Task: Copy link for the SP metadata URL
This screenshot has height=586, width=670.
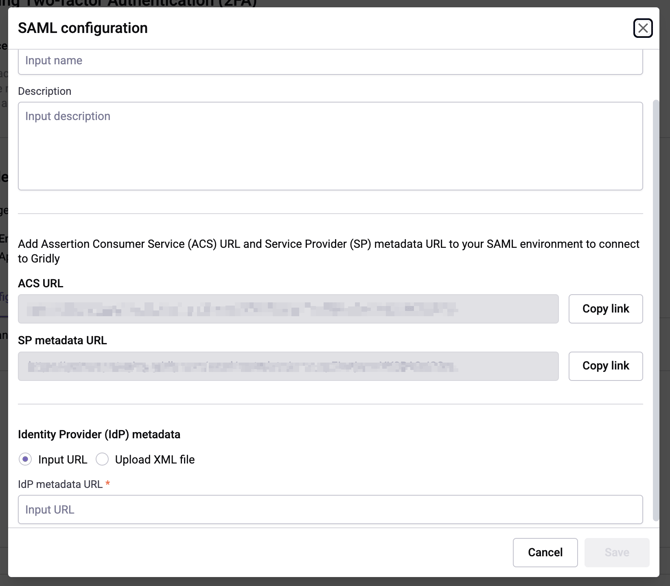Action: (x=605, y=366)
